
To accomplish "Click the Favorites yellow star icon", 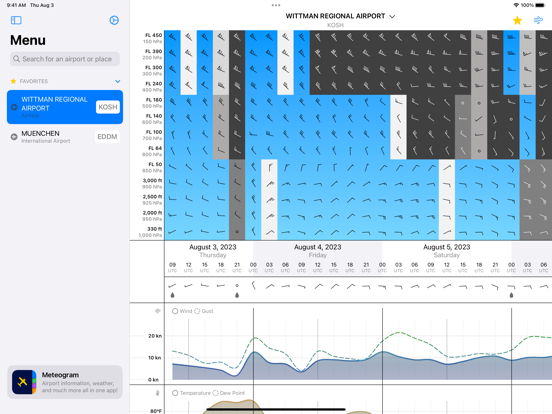I will pos(13,81).
